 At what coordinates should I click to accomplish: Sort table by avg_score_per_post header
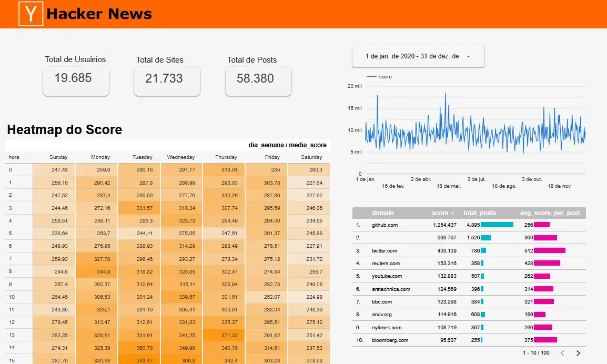tap(550, 213)
